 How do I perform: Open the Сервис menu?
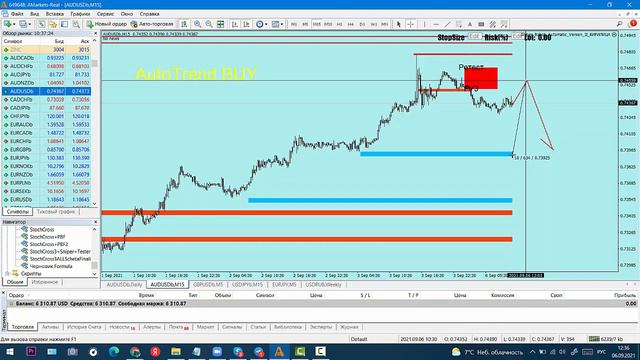pyautogui.click(x=105, y=14)
